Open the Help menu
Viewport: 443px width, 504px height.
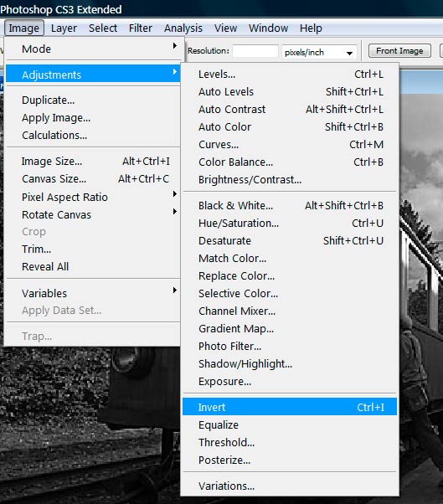[x=311, y=28]
